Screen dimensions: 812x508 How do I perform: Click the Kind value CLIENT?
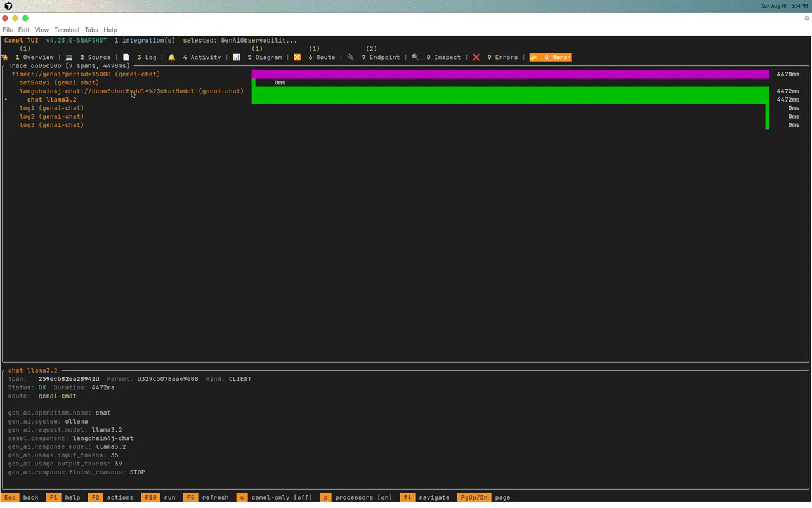(x=240, y=379)
